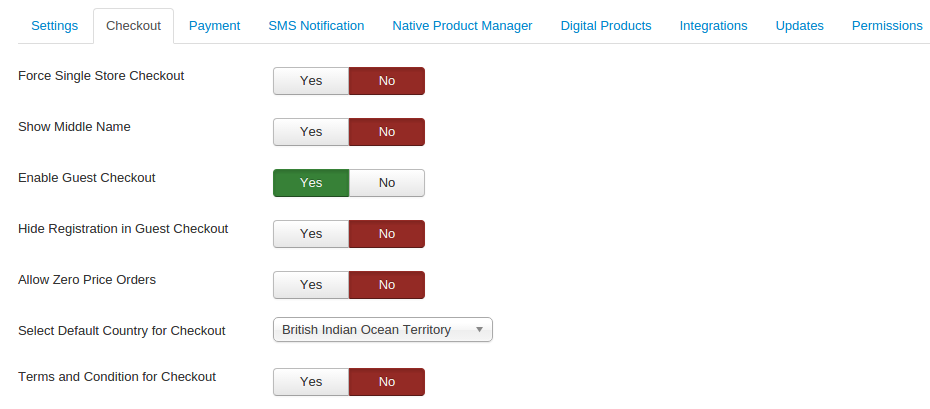
Task: Set Force Single Store Checkout to Yes
Action: [311, 81]
